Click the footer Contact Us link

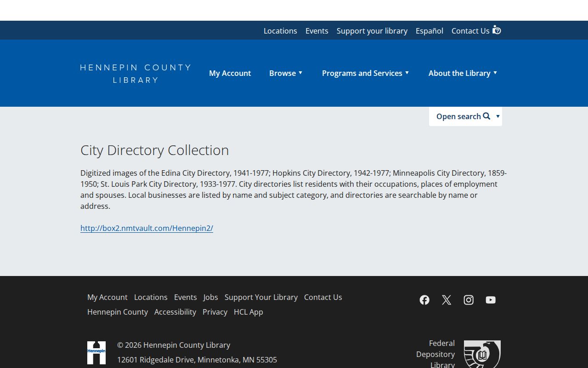pyautogui.click(x=323, y=297)
